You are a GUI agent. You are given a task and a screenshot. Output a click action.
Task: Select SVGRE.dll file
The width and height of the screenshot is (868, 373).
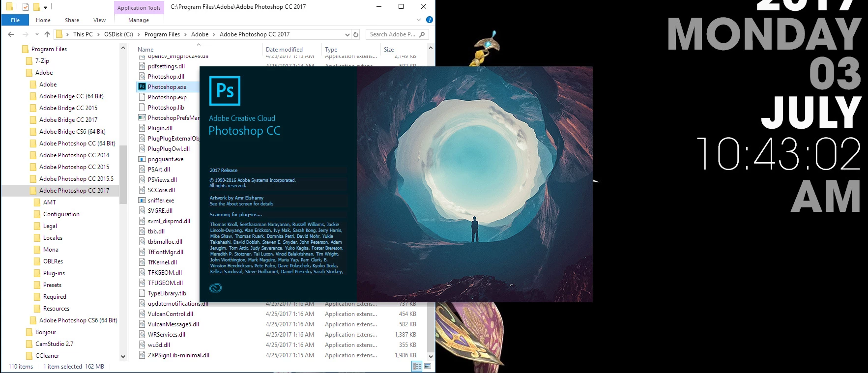160,211
